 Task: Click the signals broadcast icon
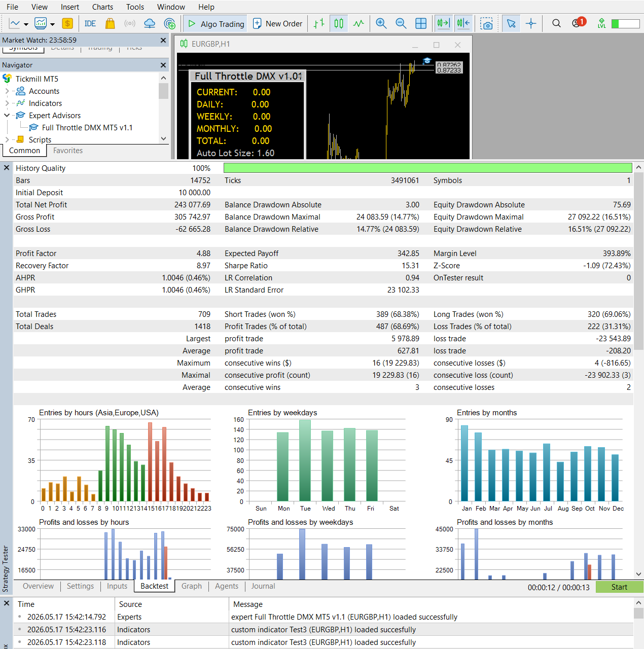pos(130,23)
